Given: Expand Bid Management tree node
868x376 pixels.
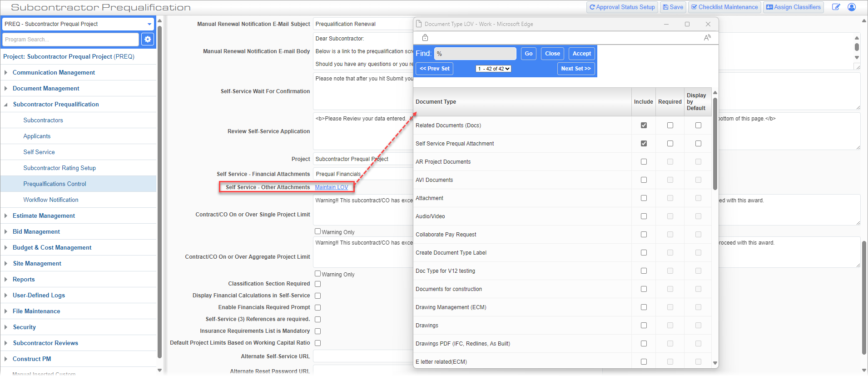Looking at the screenshot, I should point(5,232).
